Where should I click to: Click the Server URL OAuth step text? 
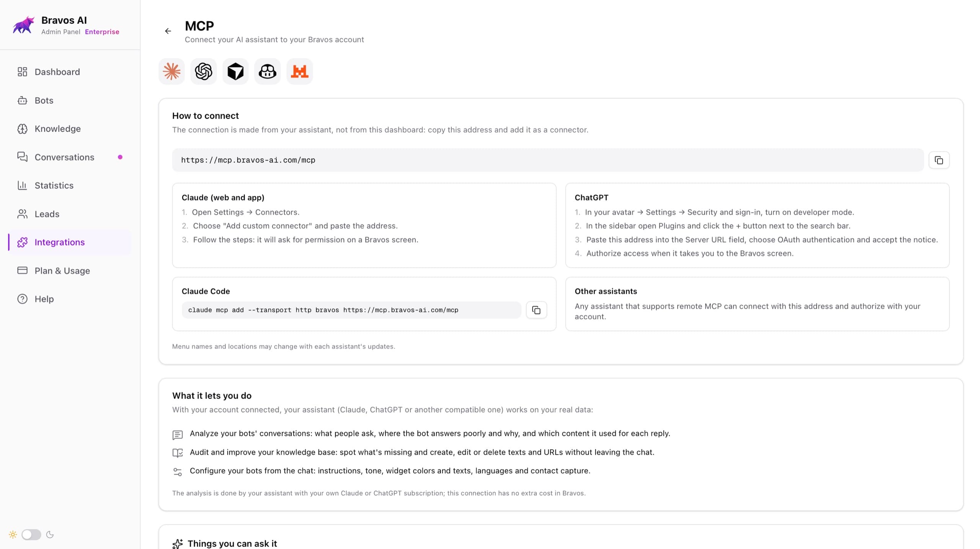coord(762,240)
